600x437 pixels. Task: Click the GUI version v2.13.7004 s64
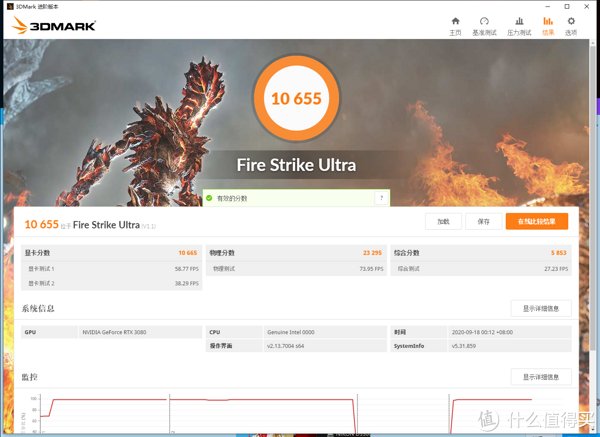click(285, 346)
